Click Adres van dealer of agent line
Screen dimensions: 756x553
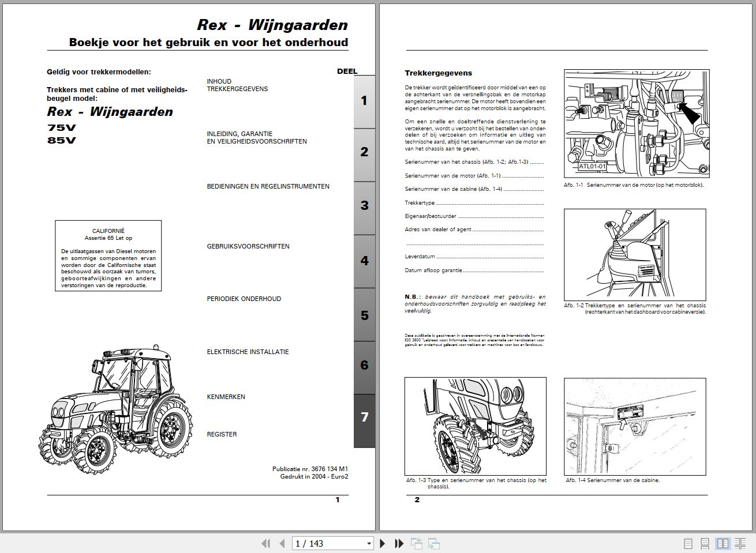coord(474,230)
